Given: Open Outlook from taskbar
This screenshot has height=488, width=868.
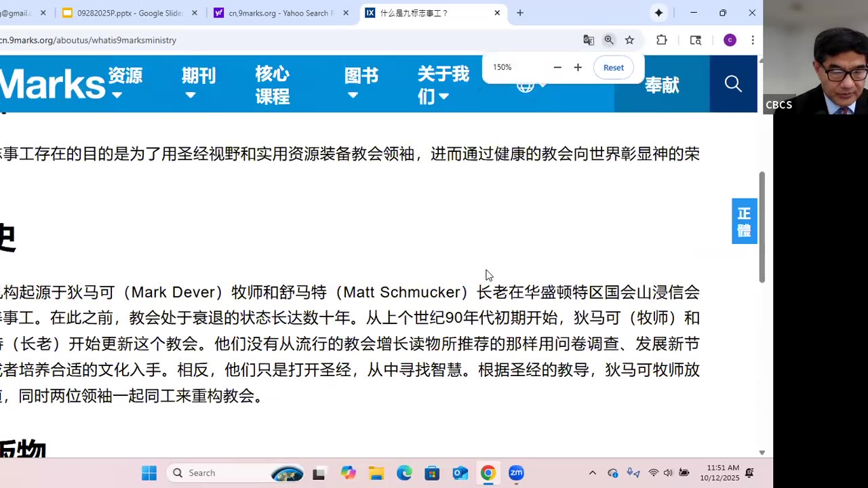Looking at the screenshot, I should (x=460, y=473).
